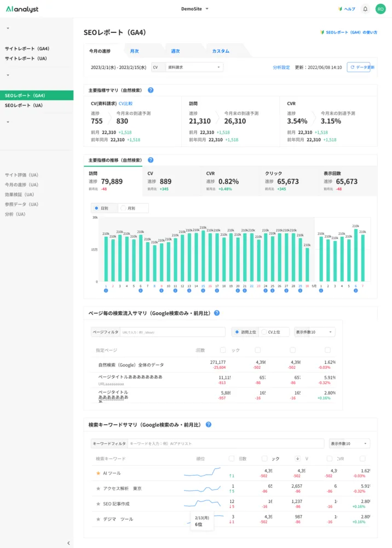Check the last checkbox in keyword table header
This screenshot has height=548, width=392.
(x=362, y=459)
